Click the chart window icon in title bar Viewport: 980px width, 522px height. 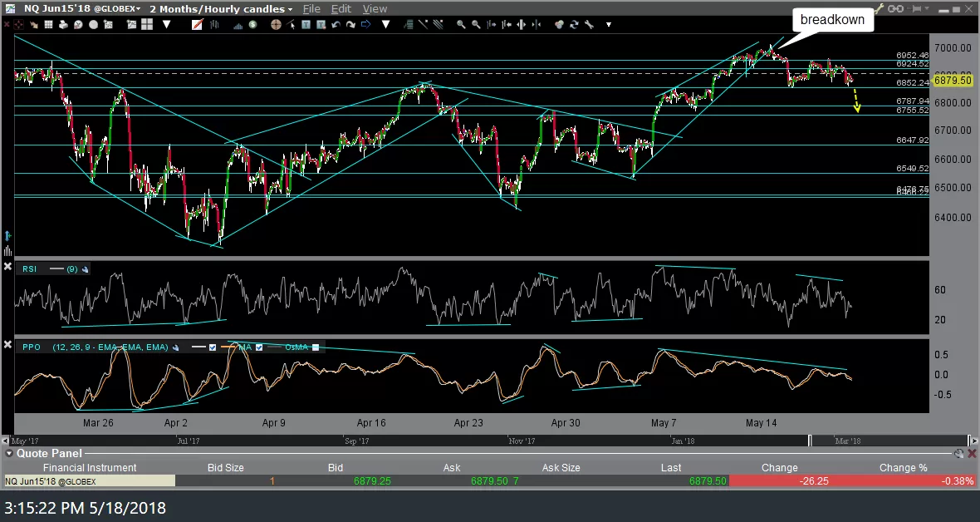click(10, 8)
